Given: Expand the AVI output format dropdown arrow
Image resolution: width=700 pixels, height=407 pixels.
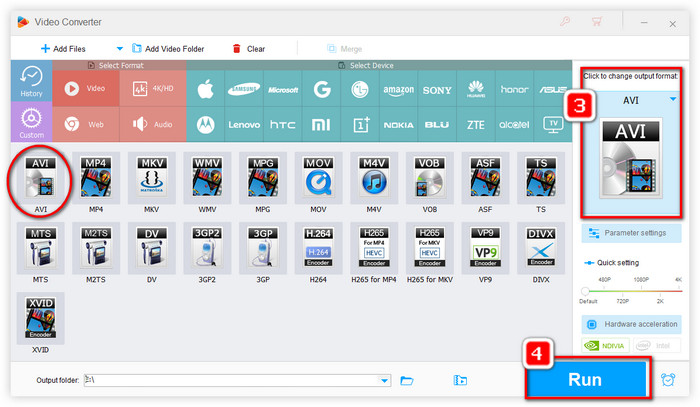Looking at the screenshot, I should 673,99.
